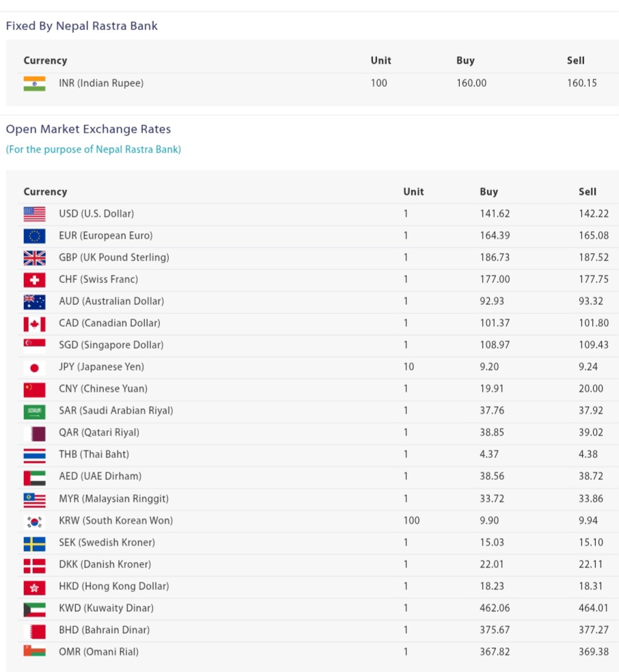Click the Swiss flag icon
The height and width of the screenshot is (672, 619).
[x=34, y=280]
